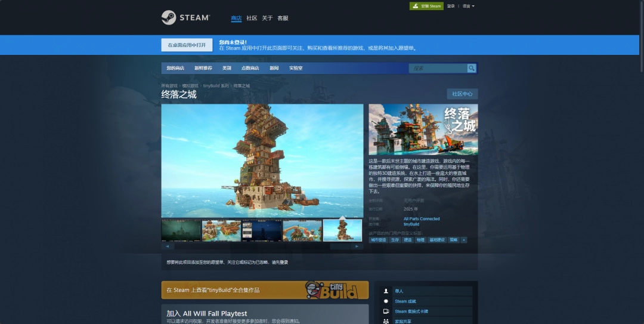Click the 单人 single-player icon
This screenshot has height=324, width=644.
click(386, 291)
